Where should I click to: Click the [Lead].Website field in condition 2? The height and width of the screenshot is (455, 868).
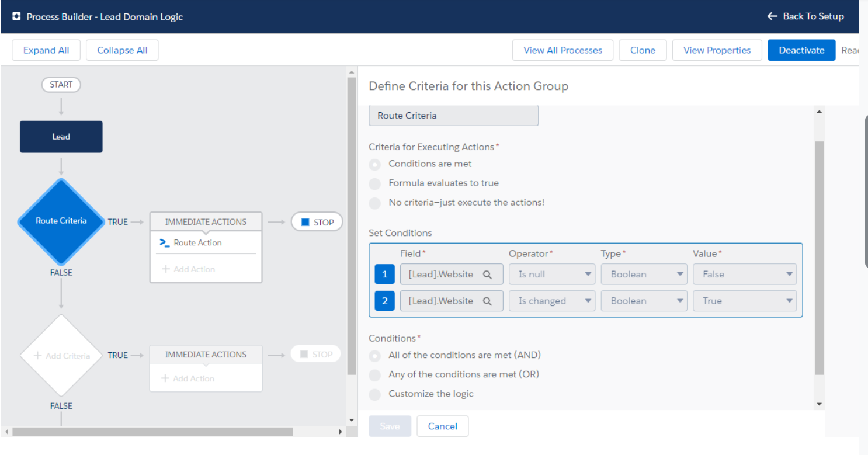pyautogui.click(x=452, y=301)
